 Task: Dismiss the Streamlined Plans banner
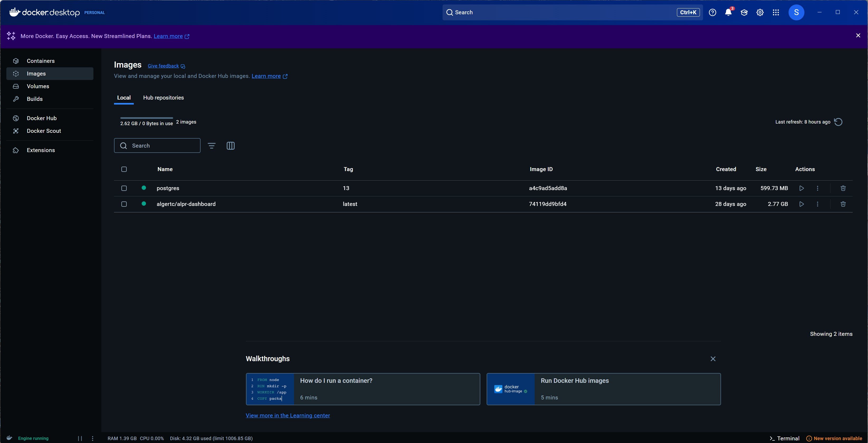[x=858, y=35]
